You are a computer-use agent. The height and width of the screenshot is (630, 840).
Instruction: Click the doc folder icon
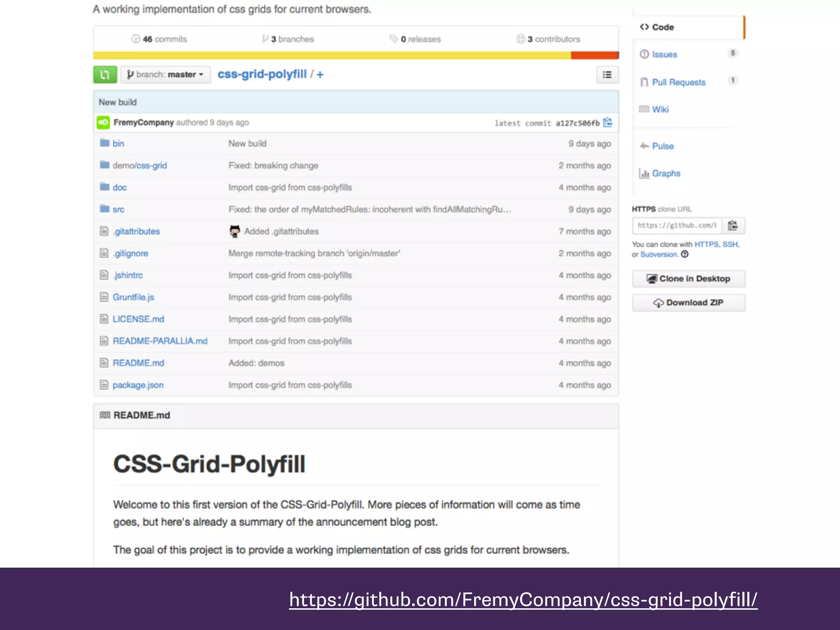pos(105,187)
